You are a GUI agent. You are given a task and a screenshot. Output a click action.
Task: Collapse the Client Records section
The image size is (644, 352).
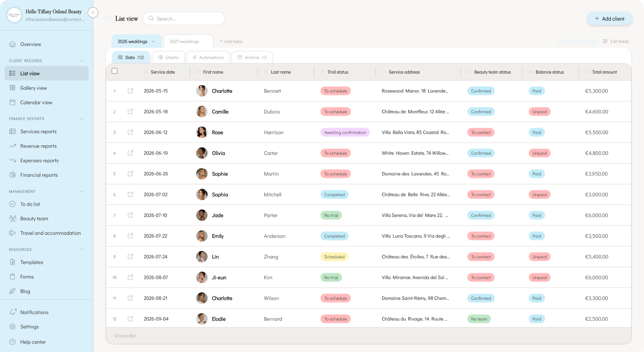tap(82, 61)
